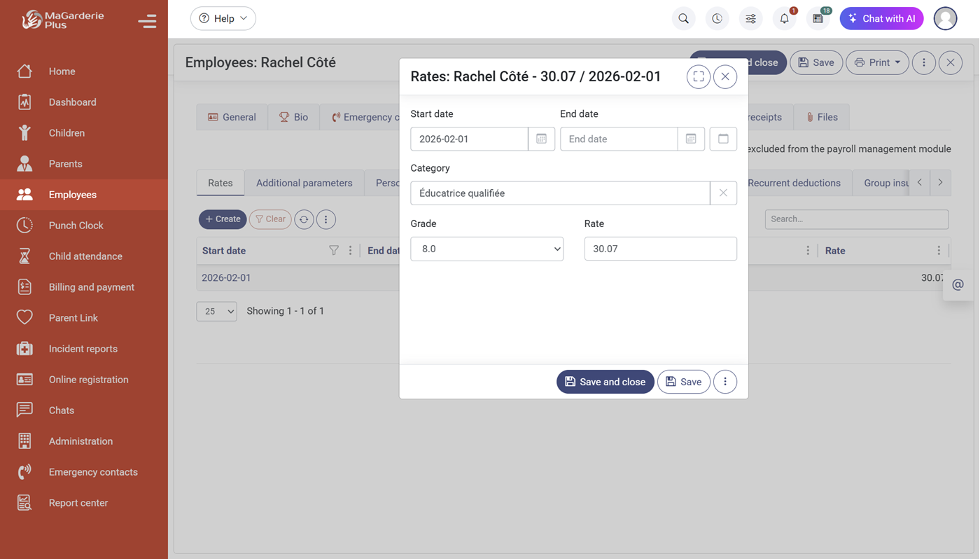
Task: Open the Grade dropdown showing 8.0
Action: click(486, 249)
